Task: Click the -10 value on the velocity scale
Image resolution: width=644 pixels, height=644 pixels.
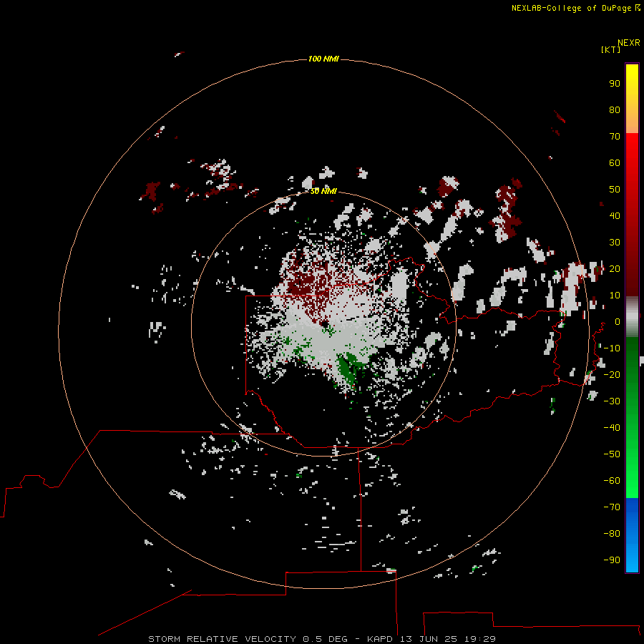Action: click(x=612, y=348)
